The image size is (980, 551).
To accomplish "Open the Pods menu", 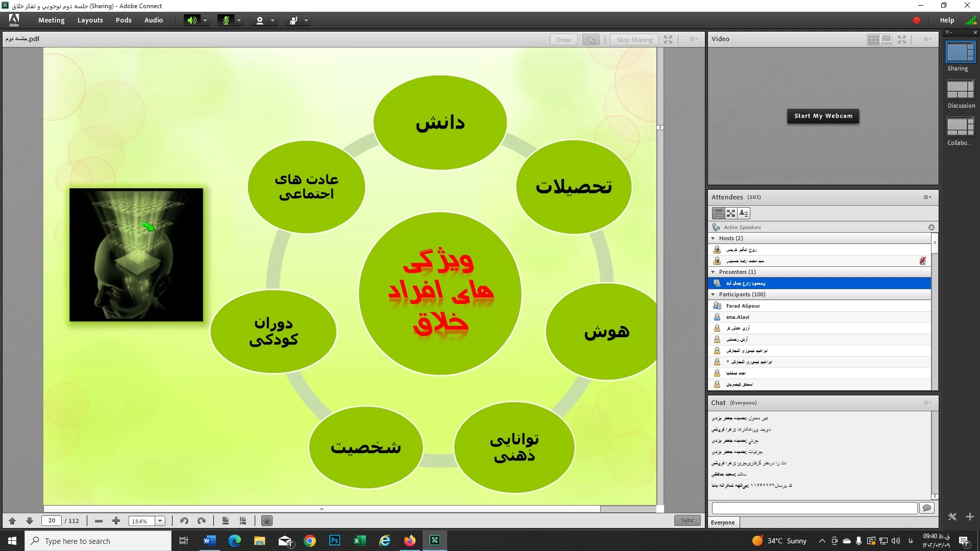I will (124, 20).
